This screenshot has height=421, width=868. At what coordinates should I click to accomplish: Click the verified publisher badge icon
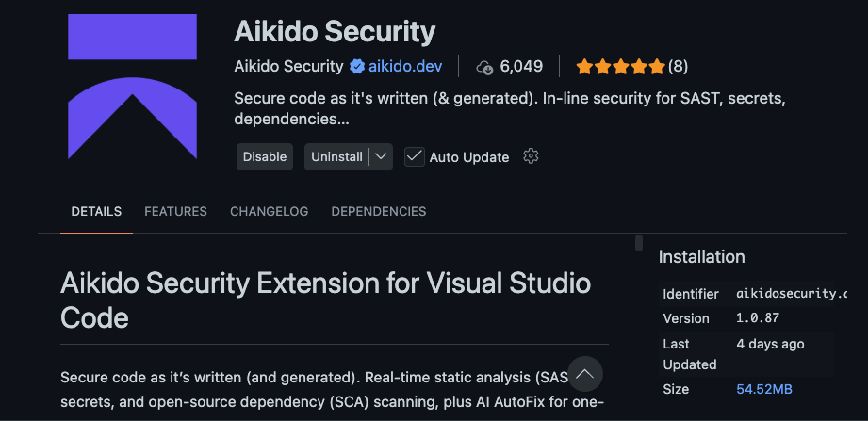(358, 66)
